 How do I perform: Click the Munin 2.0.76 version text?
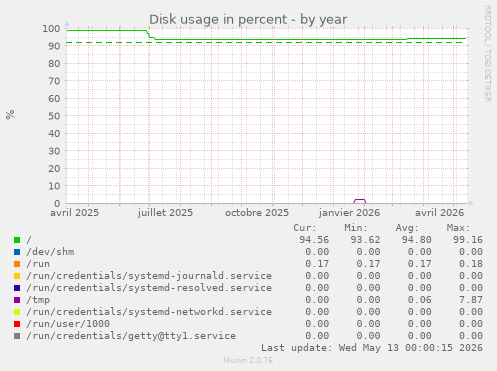(x=248, y=360)
